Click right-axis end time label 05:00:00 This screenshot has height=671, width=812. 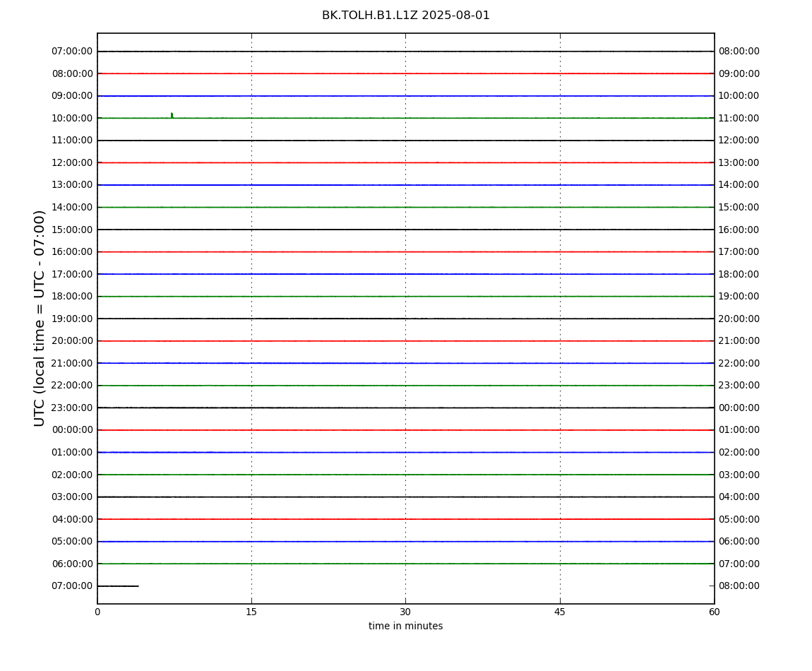[x=739, y=519]
